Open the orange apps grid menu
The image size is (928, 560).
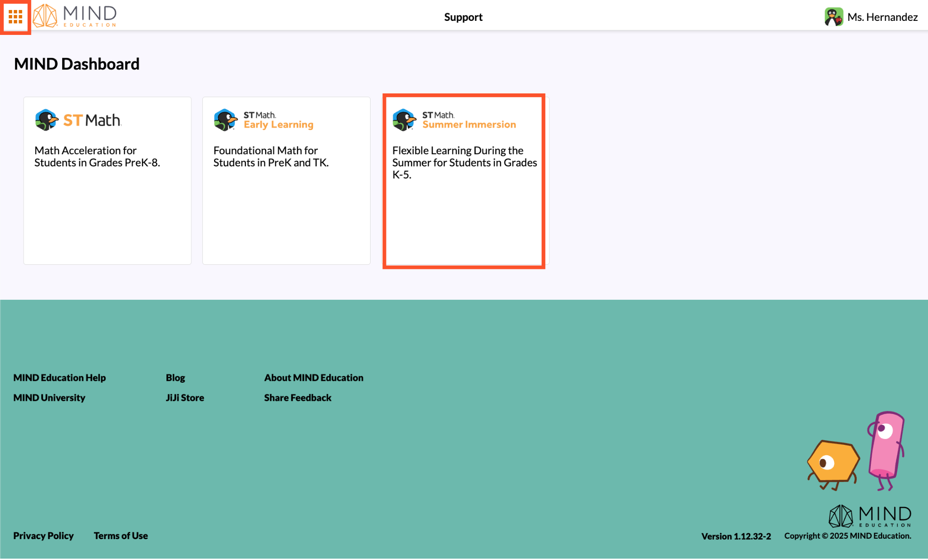point(15,17)
